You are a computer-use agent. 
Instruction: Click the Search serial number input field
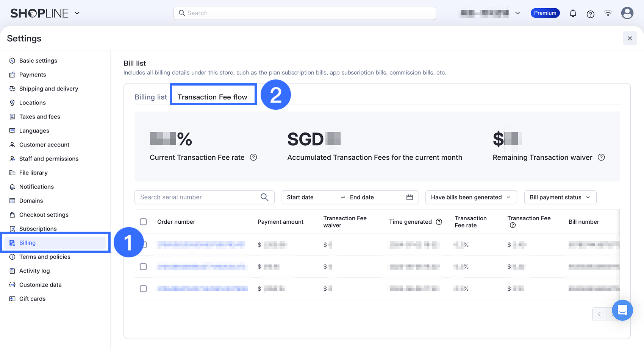tap(197, 197)
